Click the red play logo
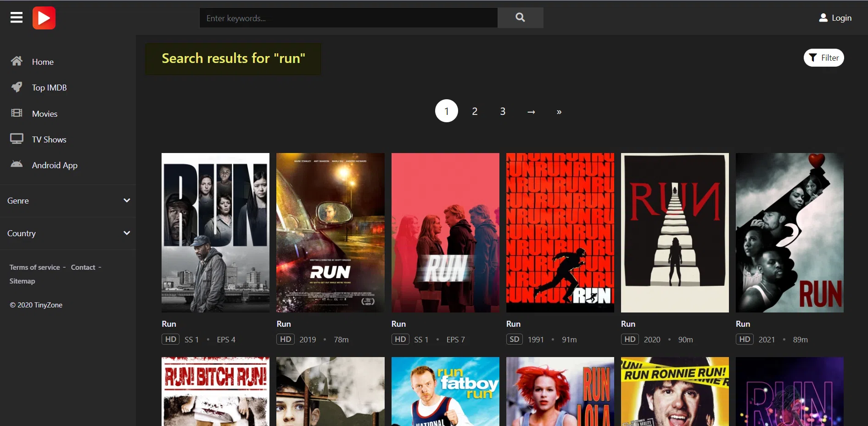Image resolution: width=868 pixels, height=426 pixels. (44, 18)
